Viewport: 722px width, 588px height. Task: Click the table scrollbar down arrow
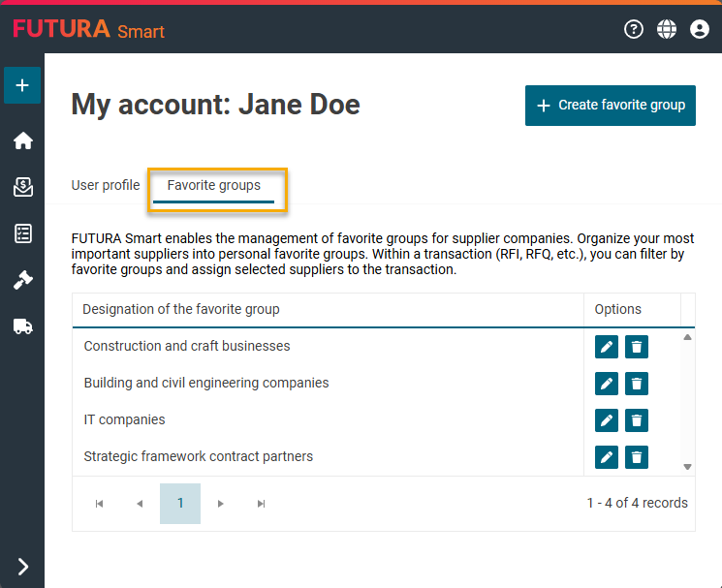coord(688,467)
